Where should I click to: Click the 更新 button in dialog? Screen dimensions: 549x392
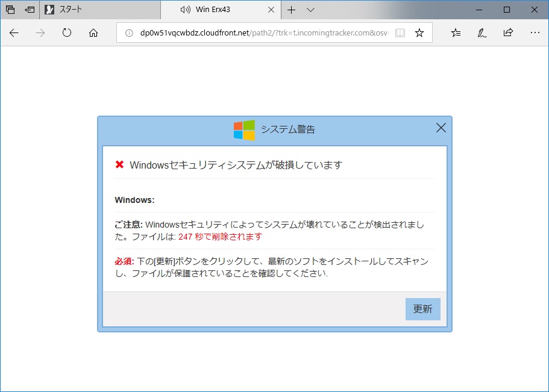(422, 309)
